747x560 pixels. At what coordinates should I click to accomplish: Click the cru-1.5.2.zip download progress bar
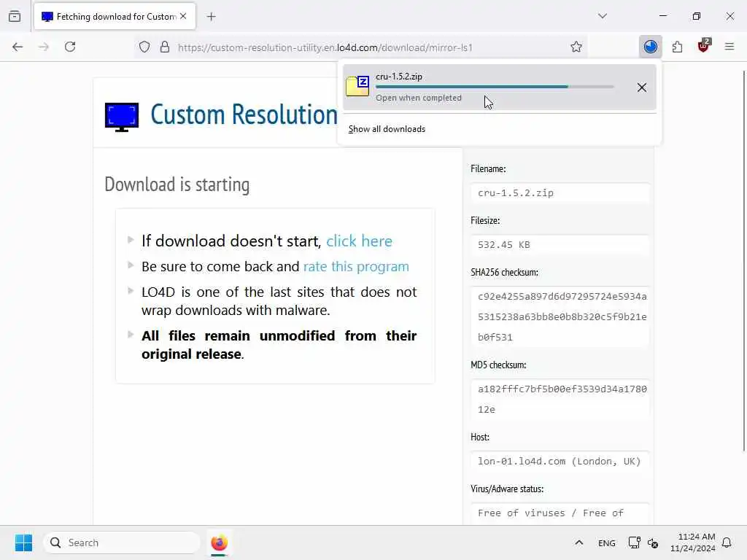point(495,87)
